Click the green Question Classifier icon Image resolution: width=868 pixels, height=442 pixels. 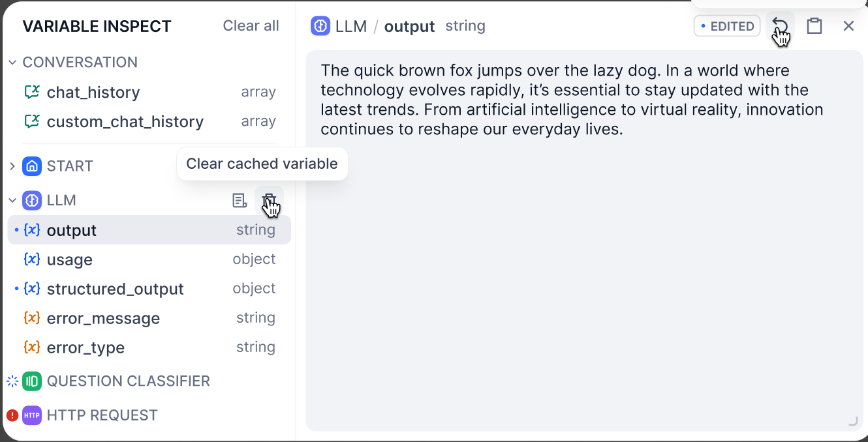(32, 381)
